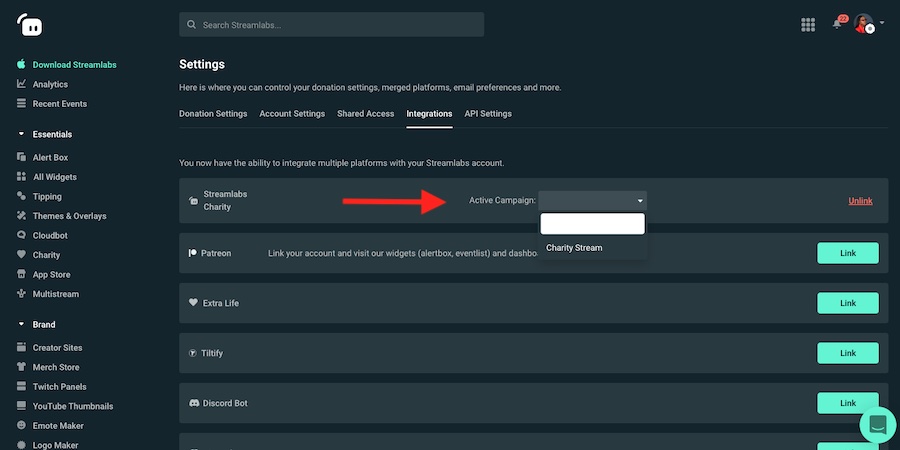Click the user profile avatar

pyautogui.click(x=864, y=24)
